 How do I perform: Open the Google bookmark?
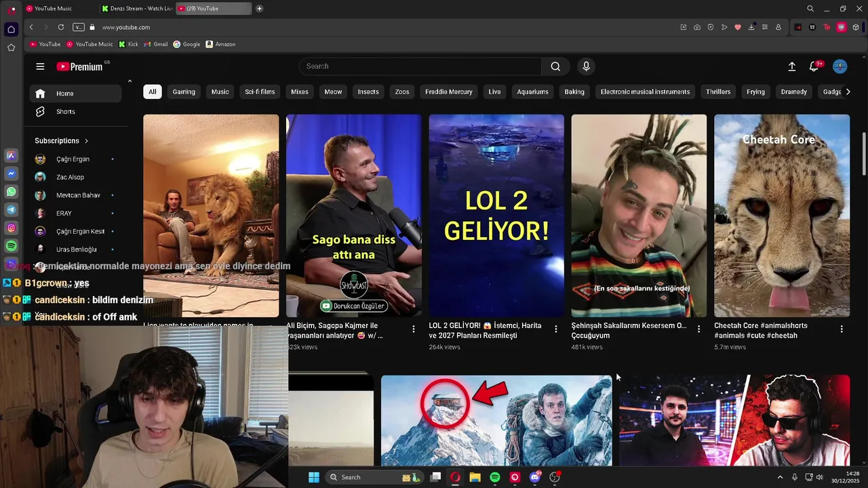click(186, 44)
